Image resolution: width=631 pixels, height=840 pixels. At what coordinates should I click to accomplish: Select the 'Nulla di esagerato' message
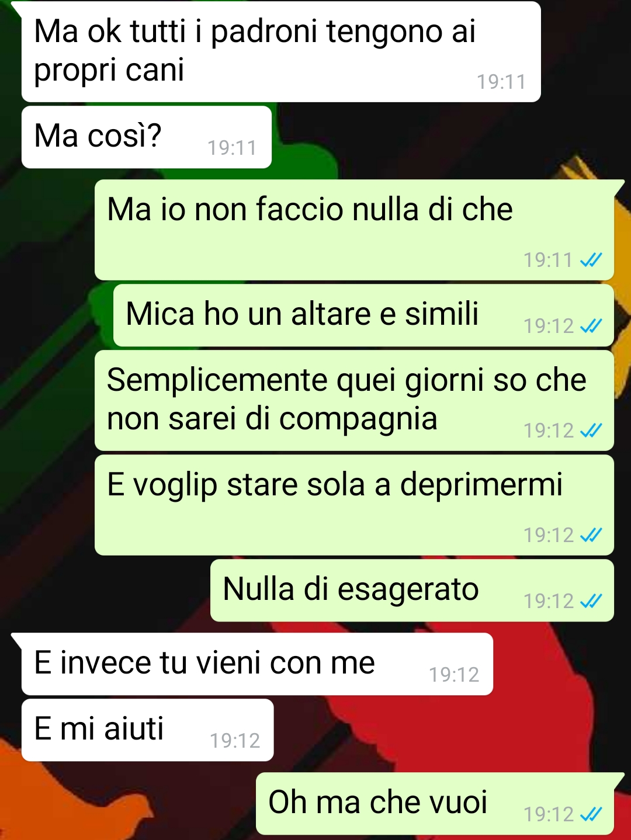point(412,591)
